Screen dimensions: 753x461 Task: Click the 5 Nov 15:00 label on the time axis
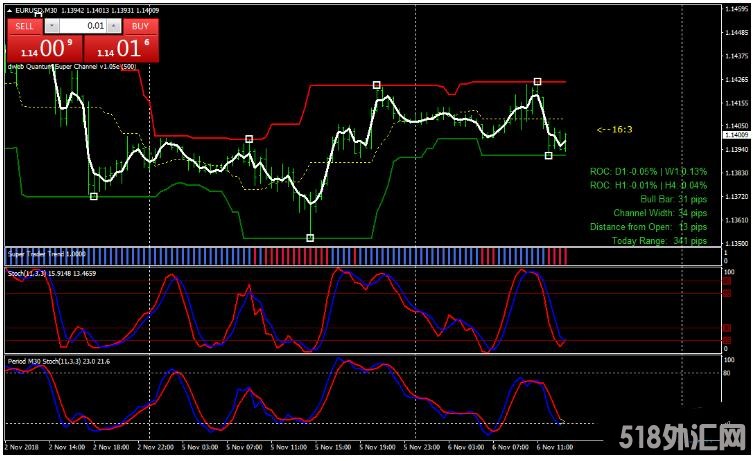point(333,447)
